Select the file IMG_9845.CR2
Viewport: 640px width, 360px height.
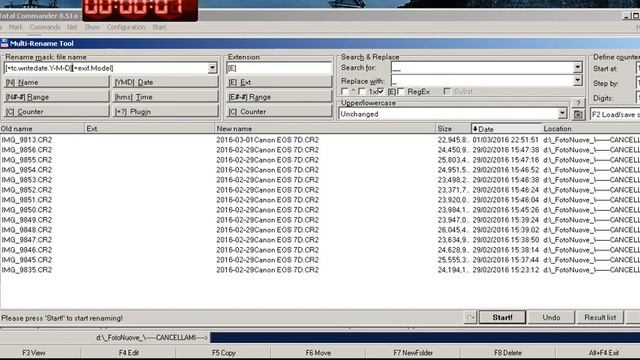pos(27,260)
